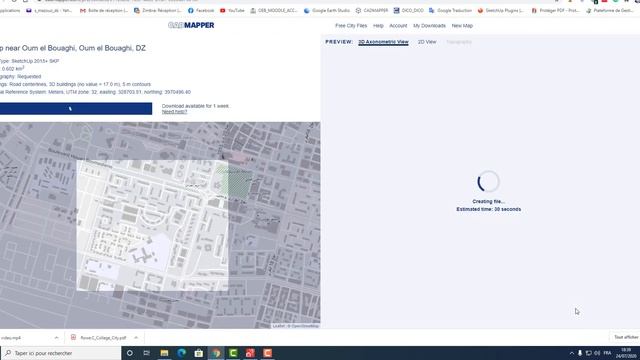Open the Account page
This screenshot has height=360, width=640.
398,26
